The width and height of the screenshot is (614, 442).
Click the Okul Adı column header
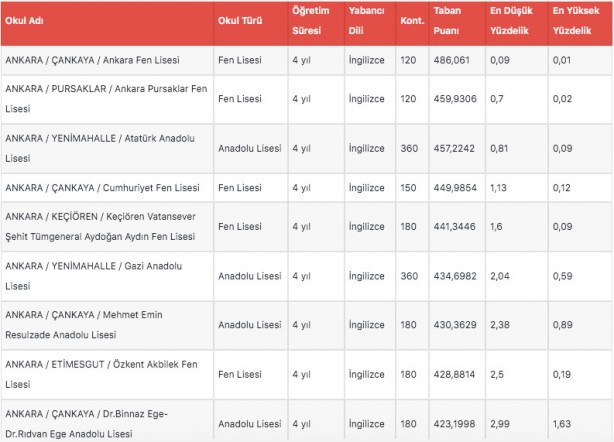(x=28, y=22)
